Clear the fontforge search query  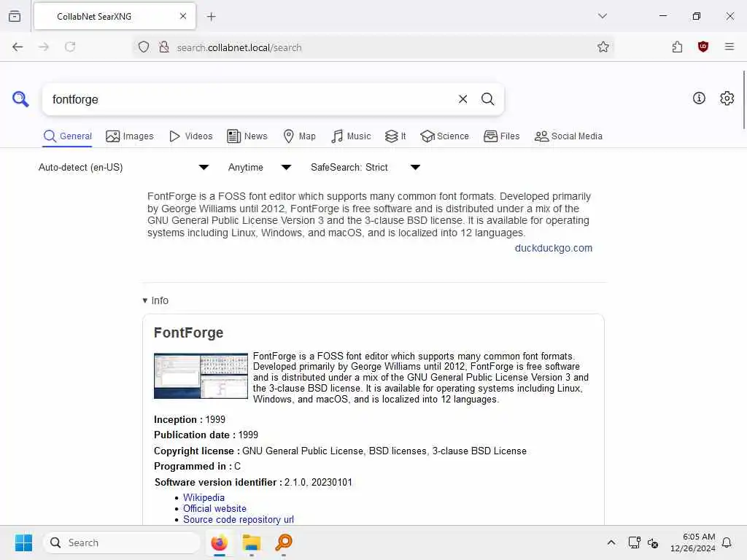coord(462,99)
